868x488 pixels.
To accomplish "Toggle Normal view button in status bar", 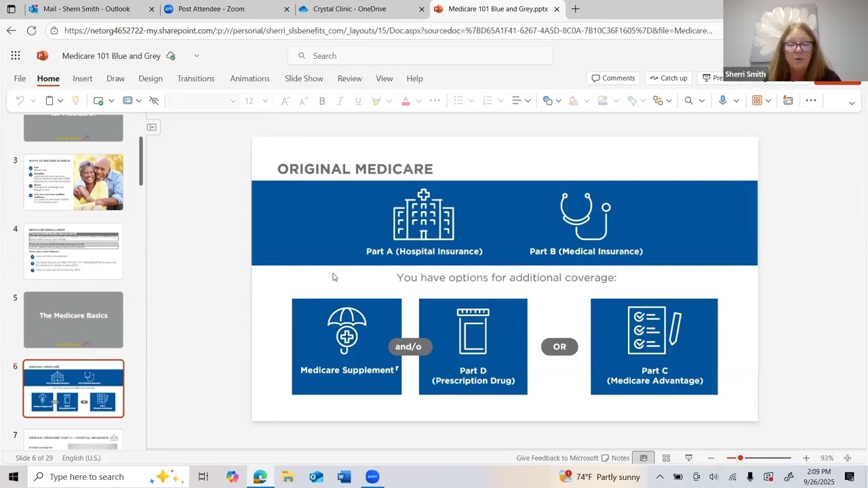I will tap(644, 458).
